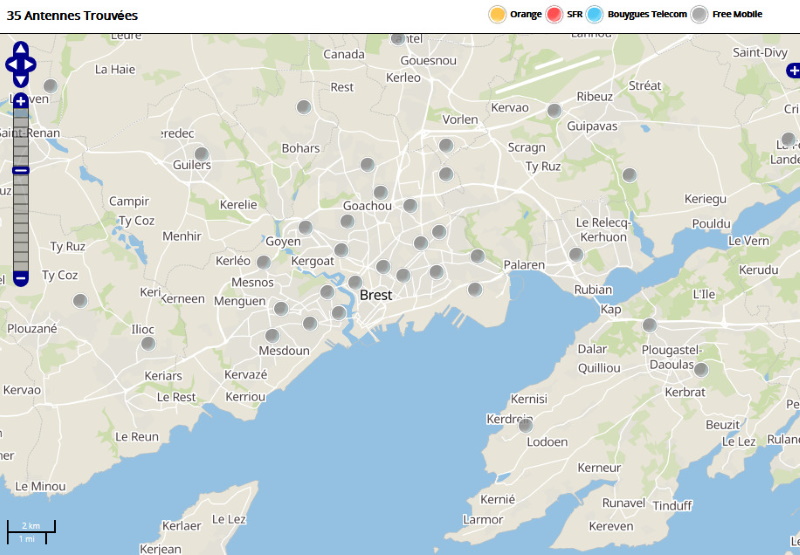Pan the map right with the arrow
The image size is (800, 555).
(x=30, y=65)
